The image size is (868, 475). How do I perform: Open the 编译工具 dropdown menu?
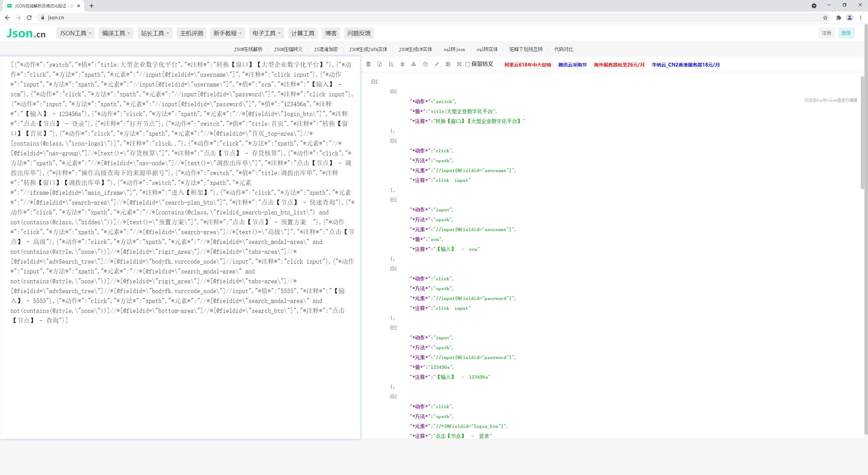pos(116,33)
